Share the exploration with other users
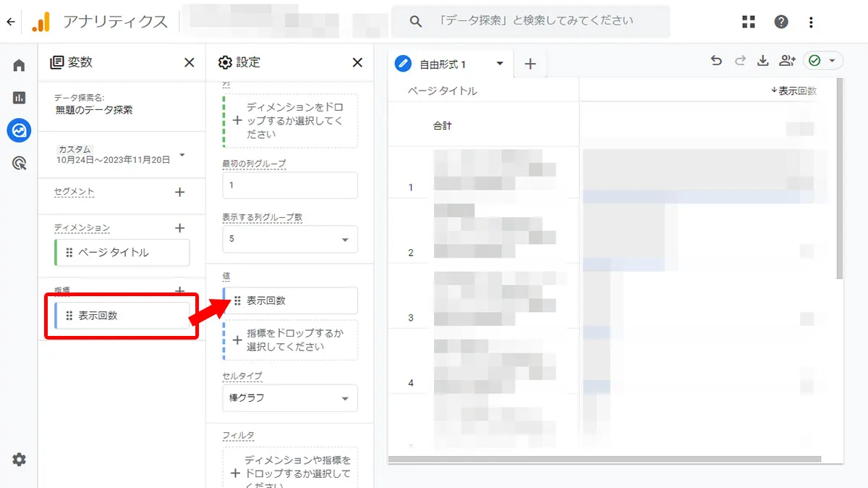 tap(787, 61)
